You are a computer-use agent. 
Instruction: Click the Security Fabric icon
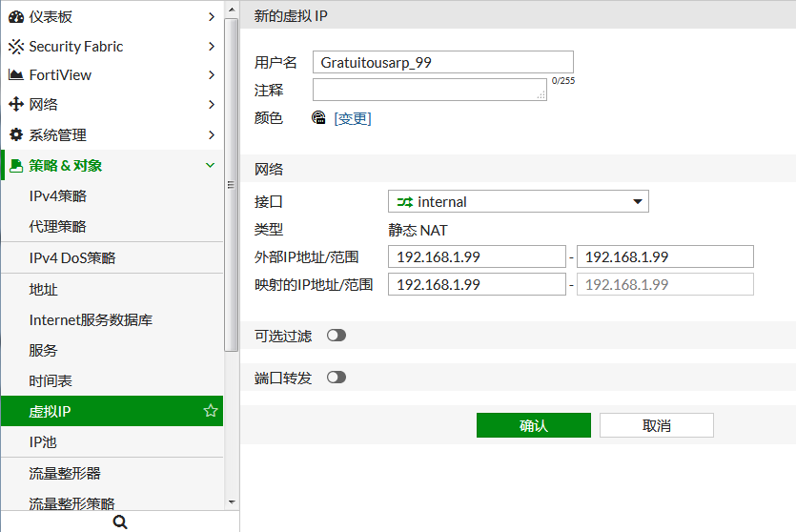pyautogui.click(x=16, y=47)
